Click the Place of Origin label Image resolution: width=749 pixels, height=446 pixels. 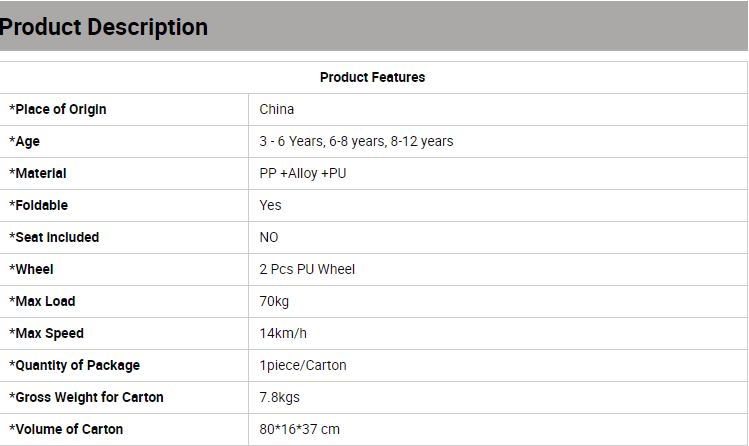58,109
